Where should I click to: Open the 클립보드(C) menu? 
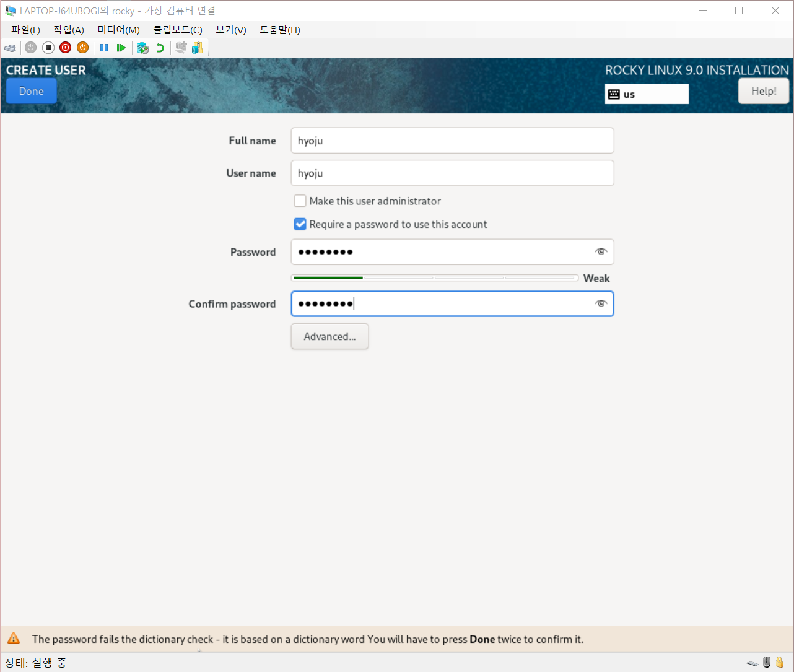(x=178, y=30)
